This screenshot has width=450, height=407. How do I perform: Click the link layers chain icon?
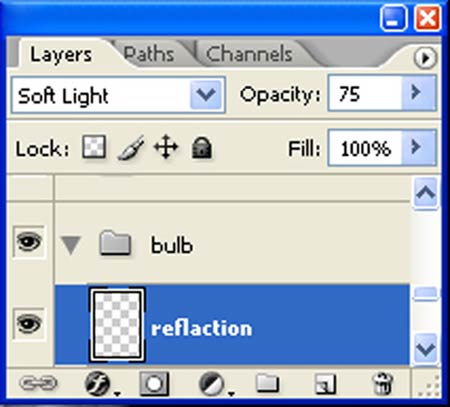(x=38, y=383)
